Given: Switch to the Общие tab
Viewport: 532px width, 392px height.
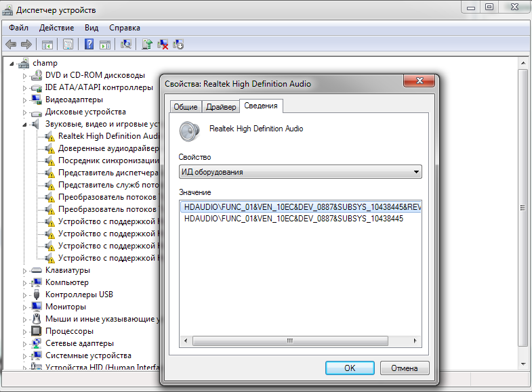Looking at the screenshot, I should coord(186,107).
